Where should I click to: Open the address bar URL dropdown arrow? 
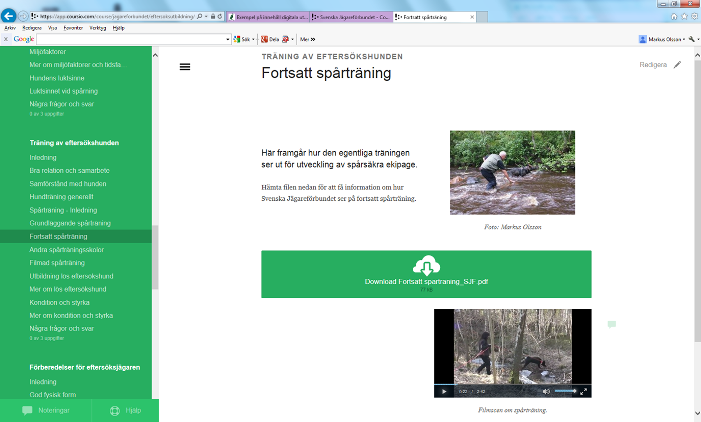click(206, 16)
